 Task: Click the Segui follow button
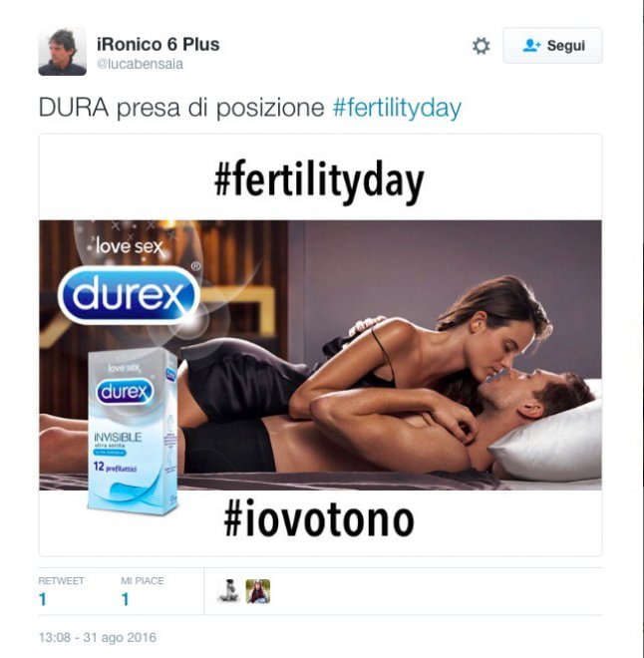click(x=552, y=45)
